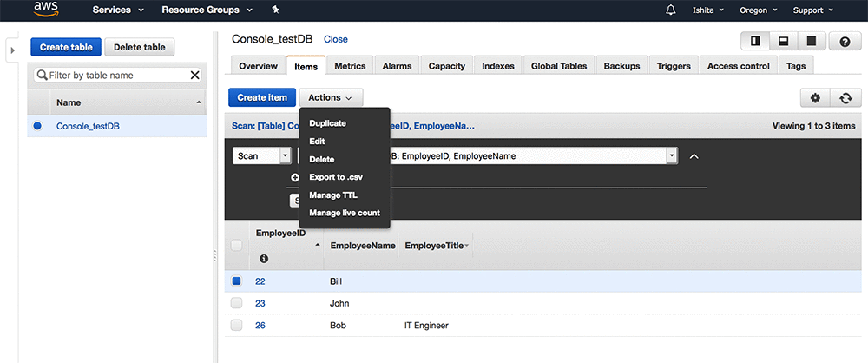Choose Export to .csv
Image resolution: width=868 pixels, height=363 pixels.
tap(336, 177)
